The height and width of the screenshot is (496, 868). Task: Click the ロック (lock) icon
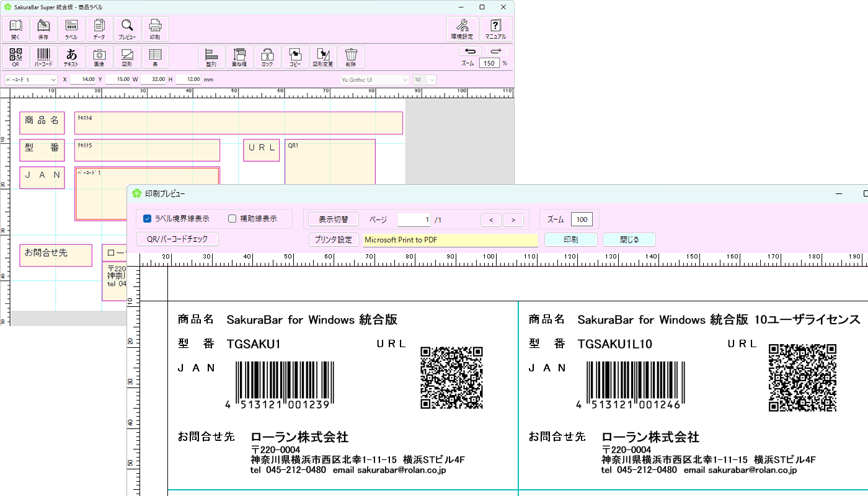(x=267, y=56)
